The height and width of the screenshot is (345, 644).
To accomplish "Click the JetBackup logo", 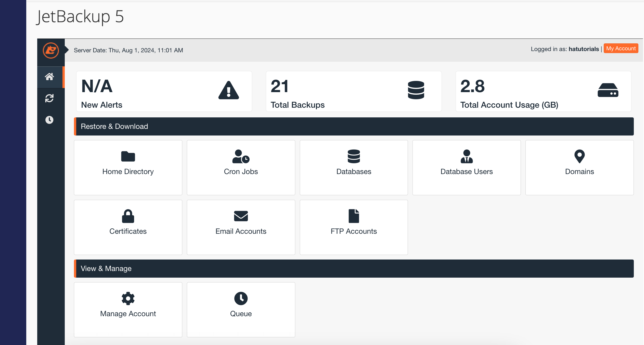I will click(51, 51).
